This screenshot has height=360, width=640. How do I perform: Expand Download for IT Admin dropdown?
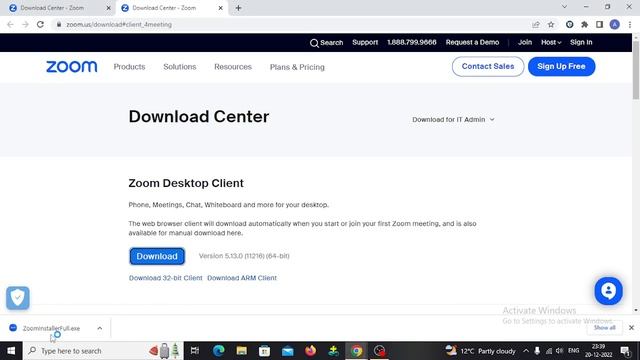pos(453,120)
